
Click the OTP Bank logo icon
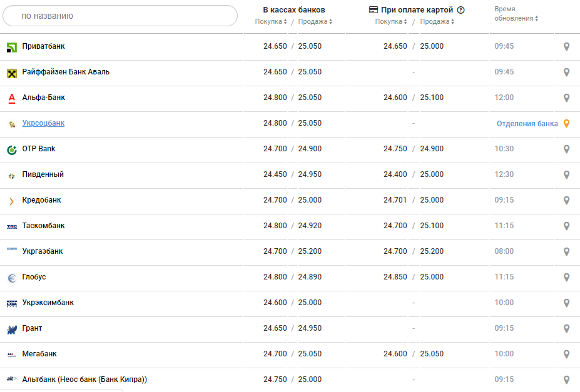point(11,149)
